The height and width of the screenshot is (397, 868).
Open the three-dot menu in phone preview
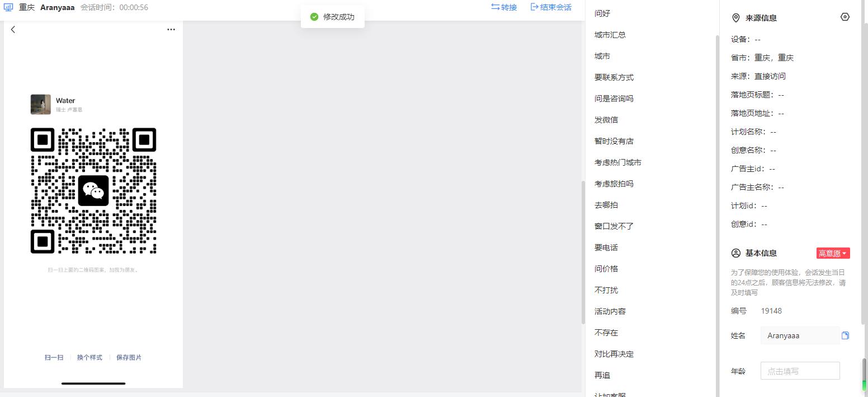171,30
